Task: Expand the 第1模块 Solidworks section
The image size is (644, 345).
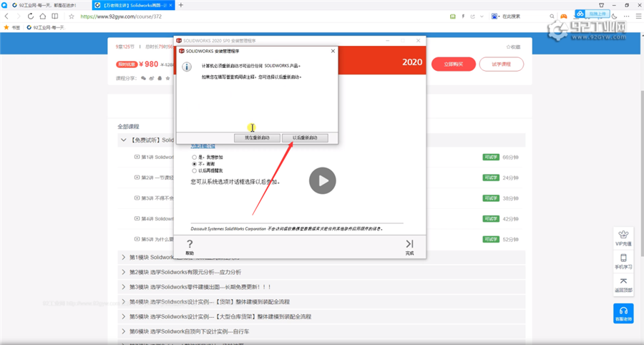Action: tap(123, 257)
